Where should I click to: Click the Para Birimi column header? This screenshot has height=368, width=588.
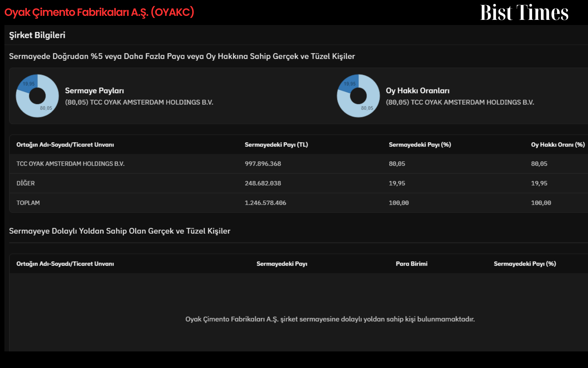(x=412, y=263)
